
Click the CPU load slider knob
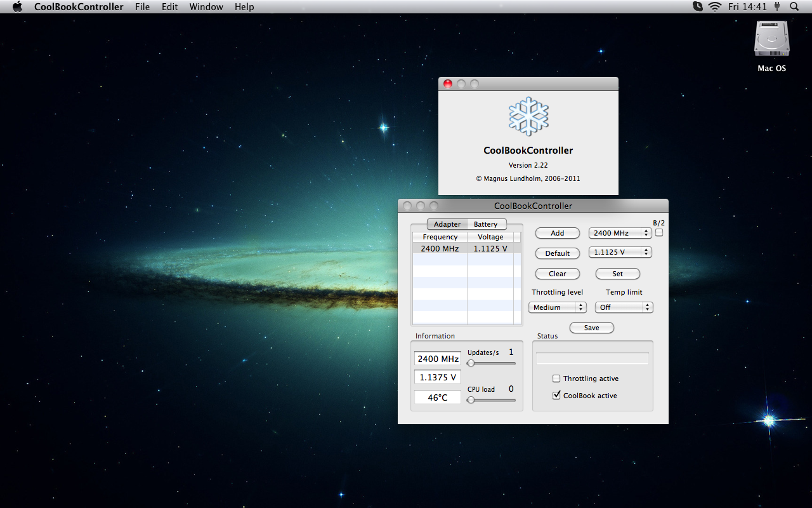click(471, 400)
